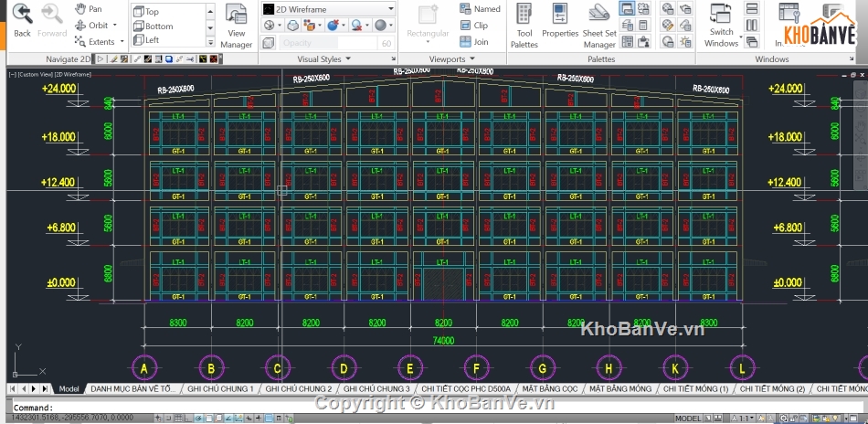Viewport: 868px width, 424px height.
Task: Click the [Custom View] viewport control
Action: (35, 74)
